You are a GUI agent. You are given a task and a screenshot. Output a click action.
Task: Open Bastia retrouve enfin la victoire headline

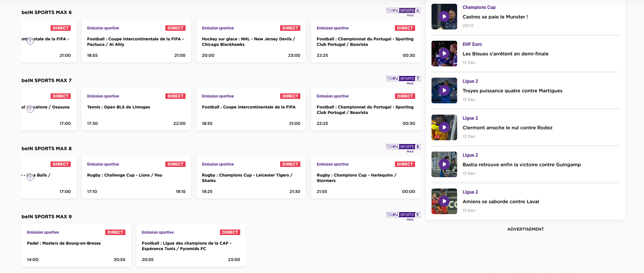point(521,165)
